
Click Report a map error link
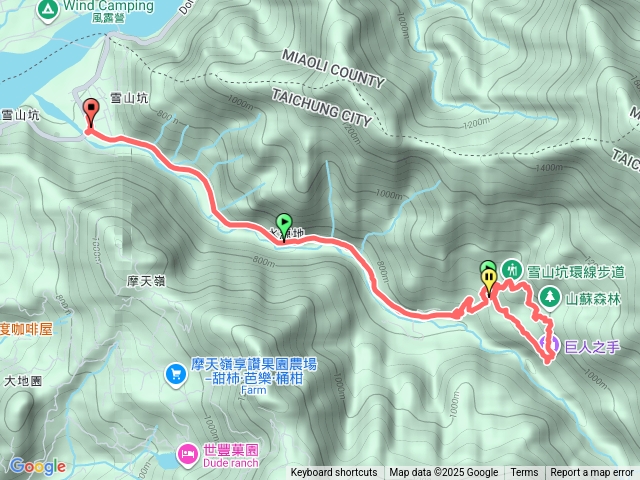point(591,473)
